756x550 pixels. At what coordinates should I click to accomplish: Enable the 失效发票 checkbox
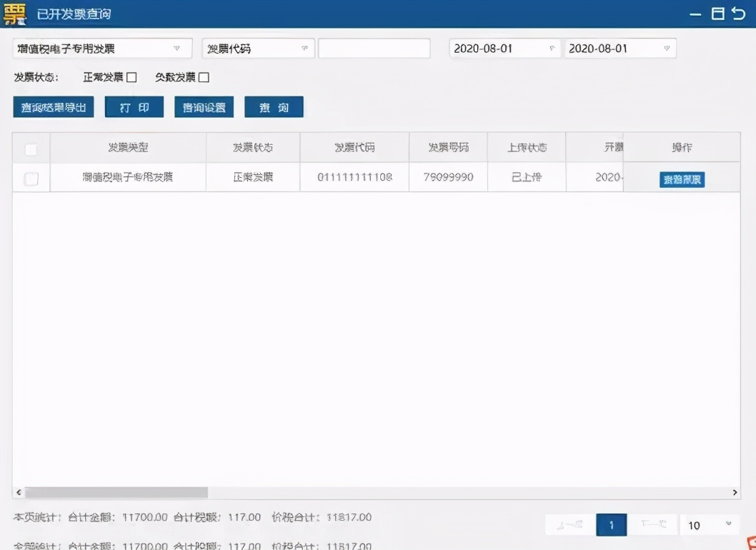pos(204,77)
